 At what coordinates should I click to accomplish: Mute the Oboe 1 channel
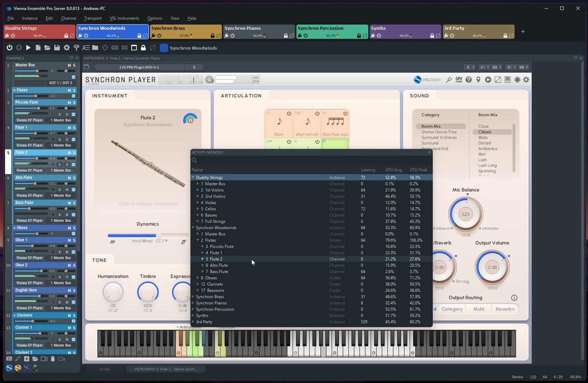tap(69, 240)
